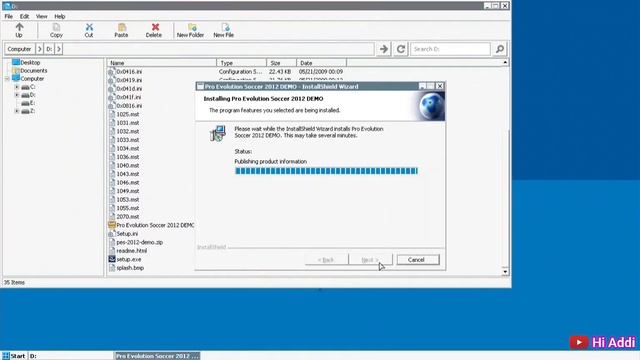Screen dimensions: 640x360
Task: Select file 1053.mst
Action: [124, 200]
